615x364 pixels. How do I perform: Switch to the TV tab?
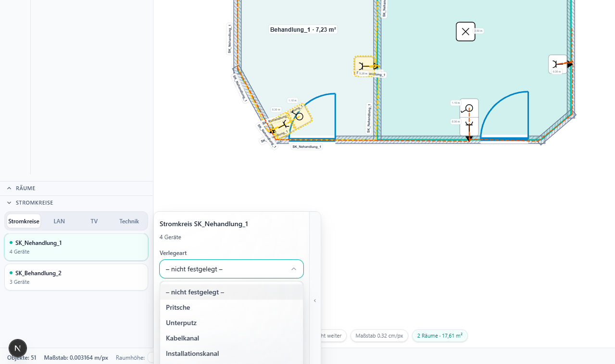point(94,221)
